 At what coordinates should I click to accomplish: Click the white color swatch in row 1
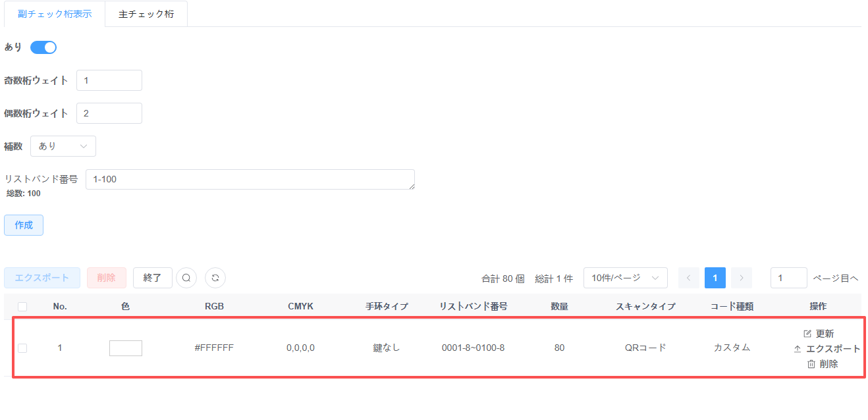point(126,348)
